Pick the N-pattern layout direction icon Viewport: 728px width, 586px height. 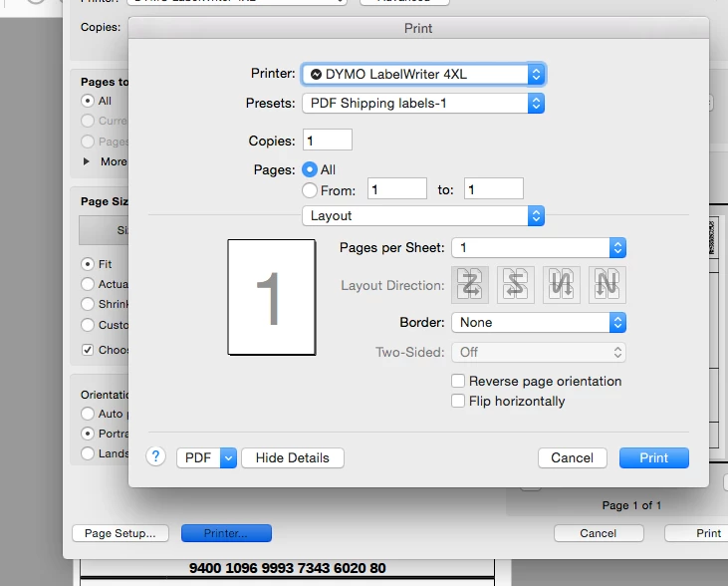point(607,285)
